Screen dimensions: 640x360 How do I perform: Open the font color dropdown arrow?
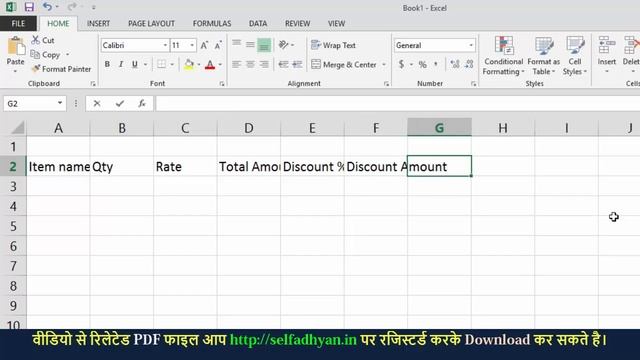220,64
